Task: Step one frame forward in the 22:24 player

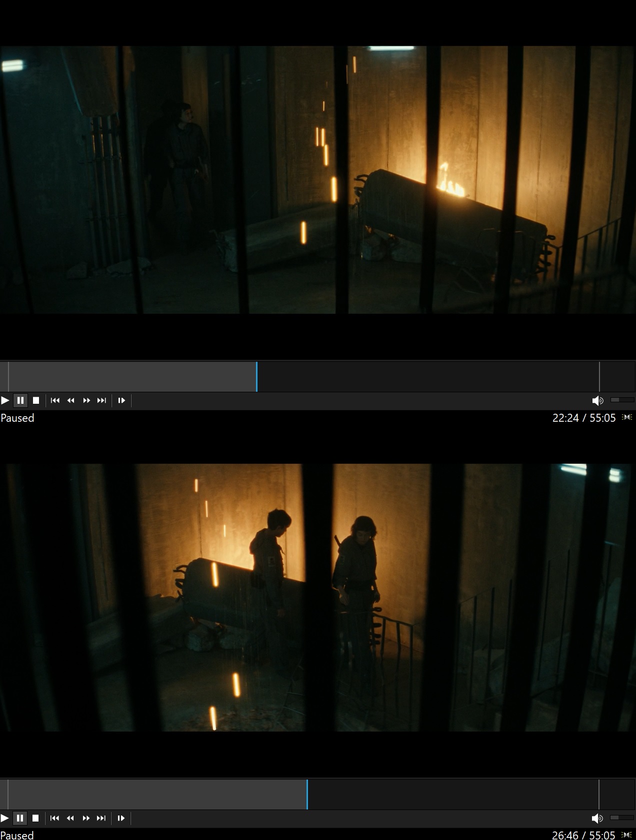Action: tap(121, 400)
